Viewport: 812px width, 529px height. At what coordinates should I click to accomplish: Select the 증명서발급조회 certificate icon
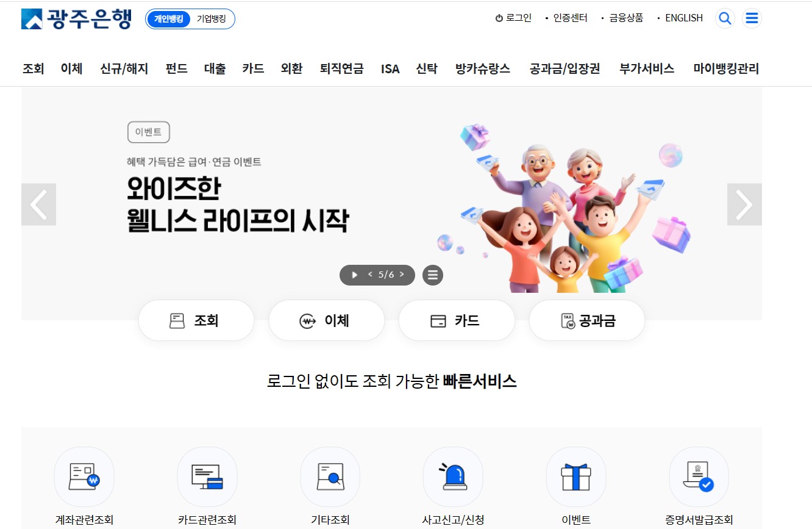pyautogui.click(x=699, y=477)
